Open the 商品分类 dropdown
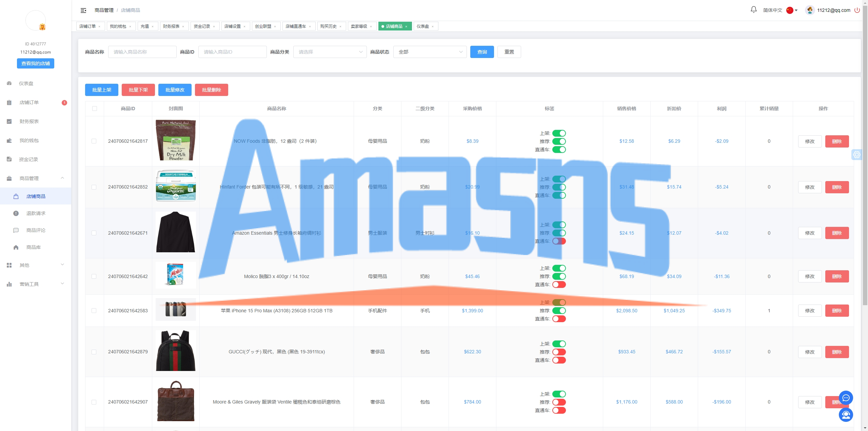Viewport: 868px width, 431px height. pos(330,52)
